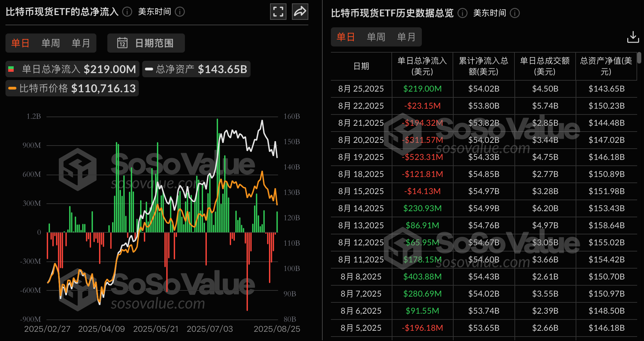Select the 8月 18,2025 date cell
This screenshot has height=341, width=644.
click(361, 174)
